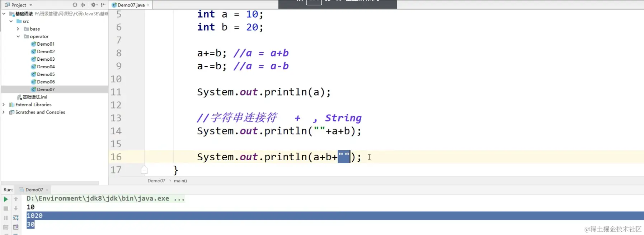Select Demo05 class in project tree
This screenshot has height=235, width=644.
[43, 74]
